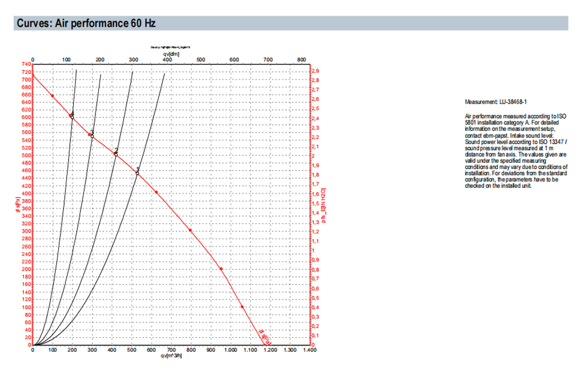This screenshot has width=582, height=392.
Task: Click "1.200" on the bottom flow axis
Action: pos(270,350)
